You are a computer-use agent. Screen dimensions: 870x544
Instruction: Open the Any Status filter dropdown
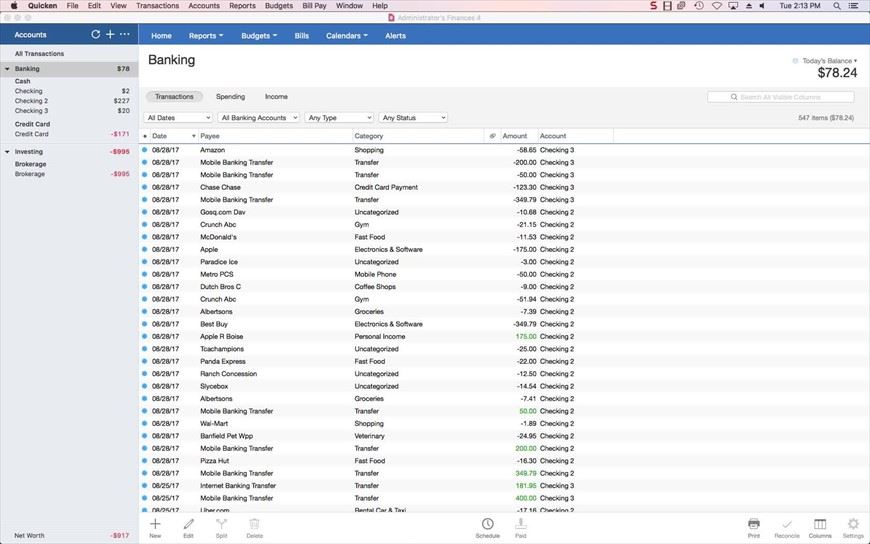pyautogui.click(x=413, y=118)
